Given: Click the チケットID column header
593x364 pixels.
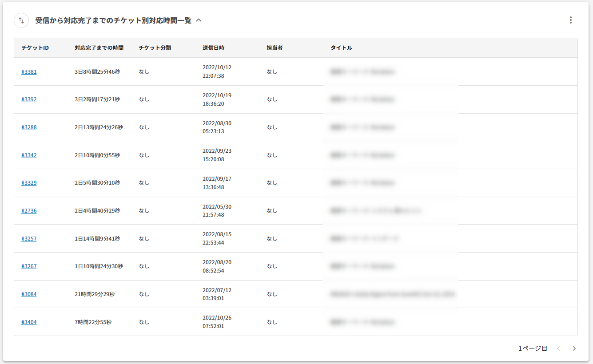Looking at the screenshot, I should 35,48.
